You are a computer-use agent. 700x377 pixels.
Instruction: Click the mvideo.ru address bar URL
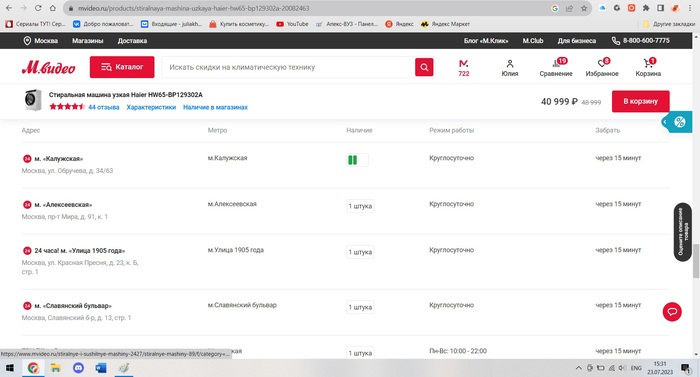point(193,8)
